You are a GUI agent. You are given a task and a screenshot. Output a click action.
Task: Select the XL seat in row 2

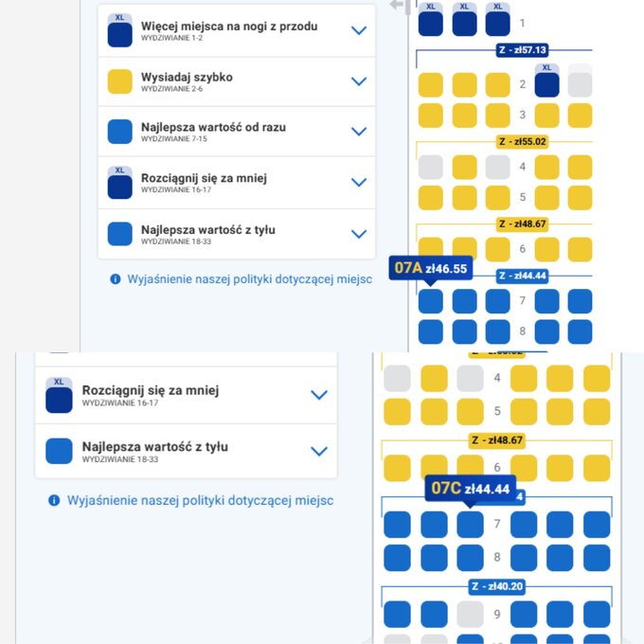coord(546,82)
